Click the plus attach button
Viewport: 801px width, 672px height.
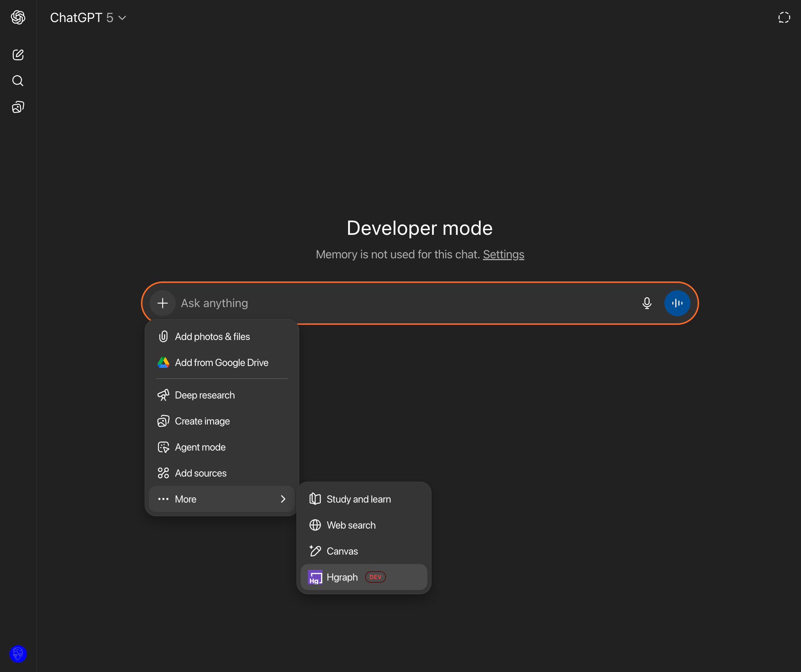(163, 303)
